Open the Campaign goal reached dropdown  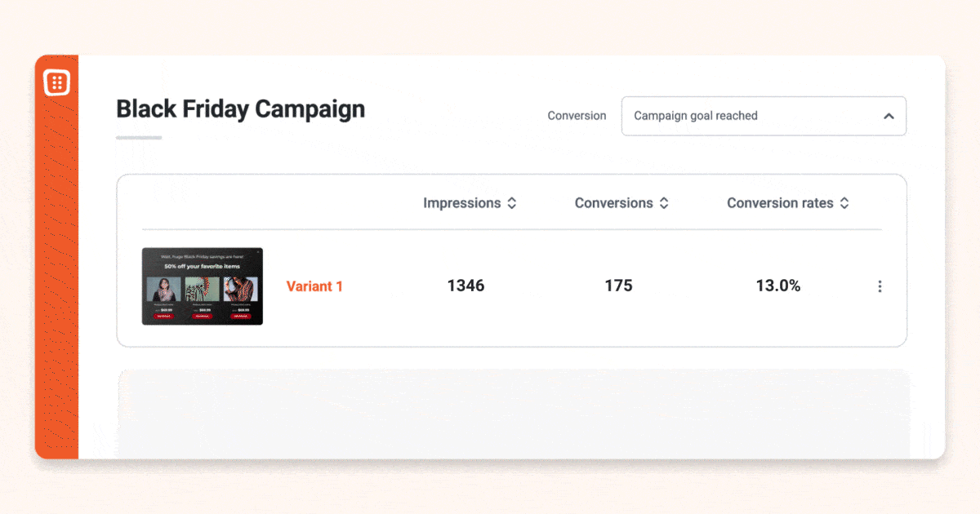(764, 116)
